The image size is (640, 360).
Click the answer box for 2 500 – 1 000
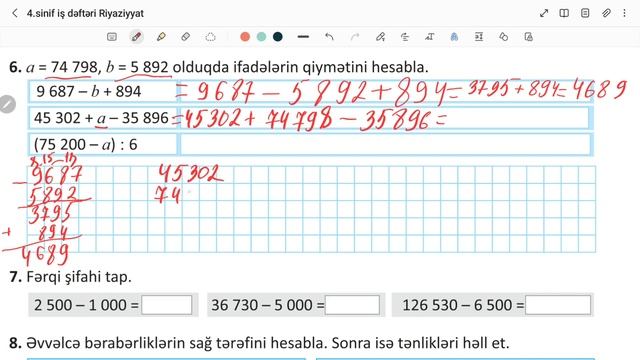(167, 305)
